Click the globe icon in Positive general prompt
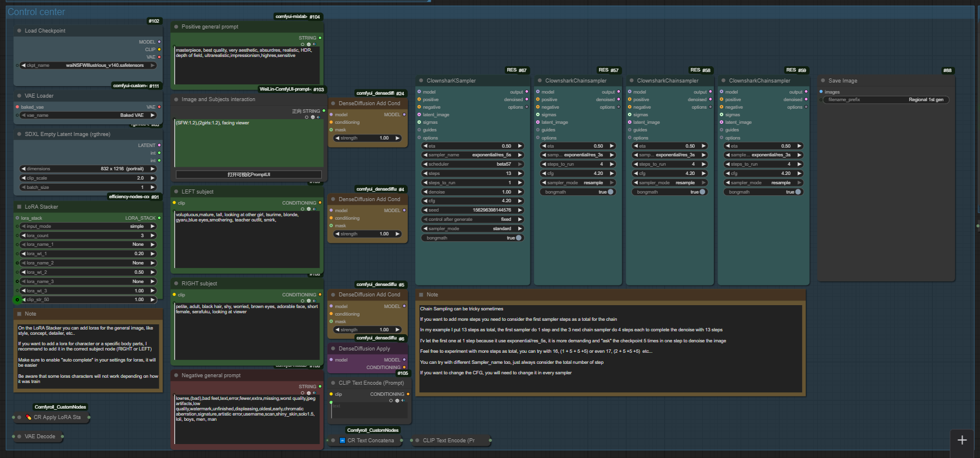Viewport: 980px width, 458px height. [x=308, y=44]
